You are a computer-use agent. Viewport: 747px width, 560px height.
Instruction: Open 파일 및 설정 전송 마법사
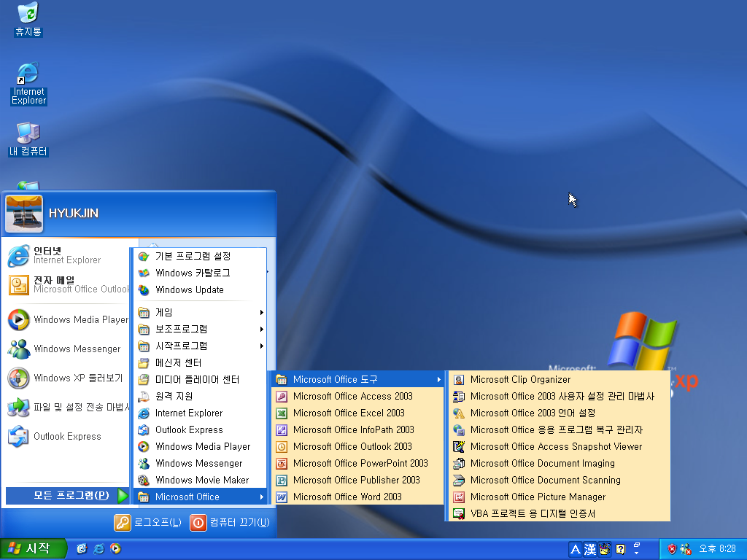(66, 407)
